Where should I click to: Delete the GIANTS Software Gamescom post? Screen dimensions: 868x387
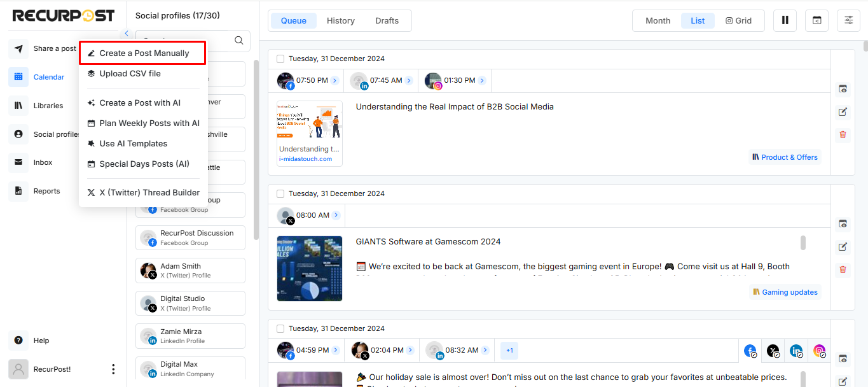pos(843,269)
